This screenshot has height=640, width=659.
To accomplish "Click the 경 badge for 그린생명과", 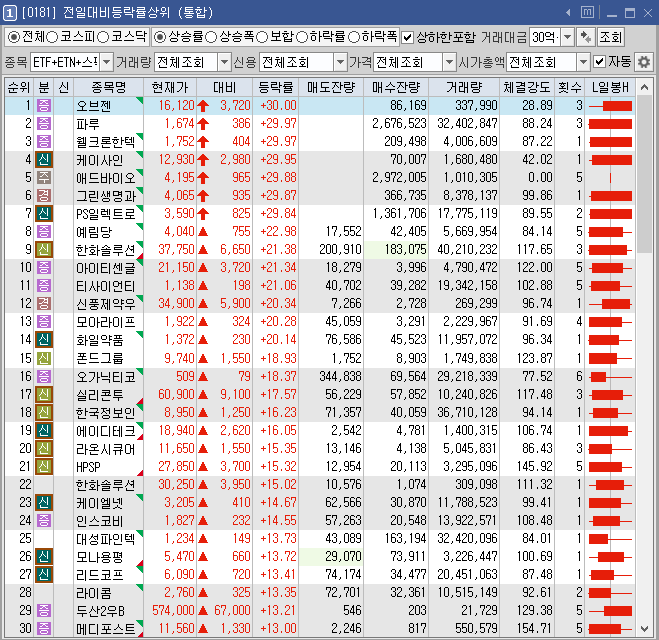I will coord(44,196).
